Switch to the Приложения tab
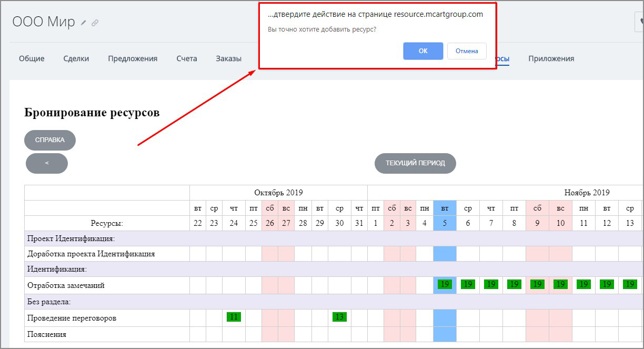This screenshot has width=644, height=349. 551,58
